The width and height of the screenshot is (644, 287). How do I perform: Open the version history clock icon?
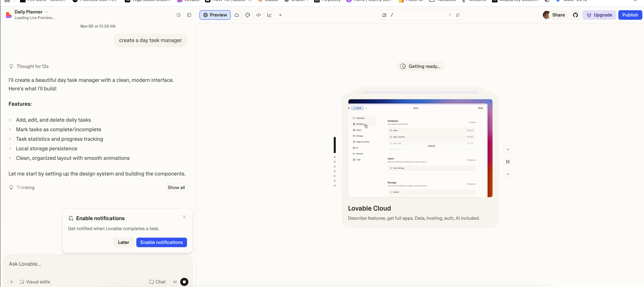pyautogui.click(x=178, y=15)
